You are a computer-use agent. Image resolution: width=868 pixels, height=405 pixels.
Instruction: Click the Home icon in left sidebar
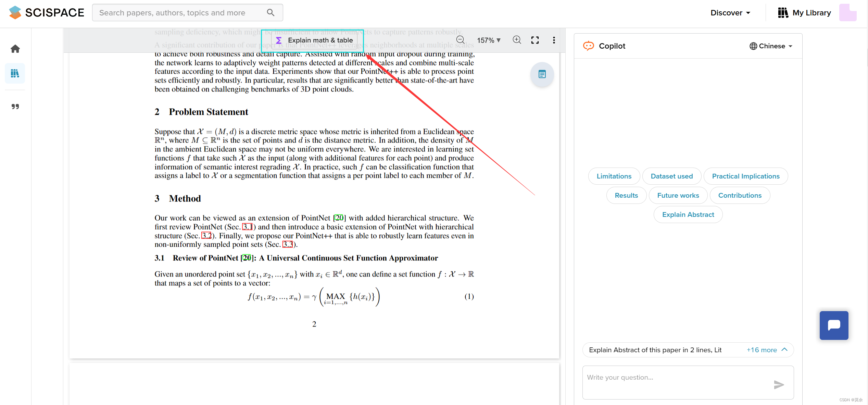(x=15, y=49)
